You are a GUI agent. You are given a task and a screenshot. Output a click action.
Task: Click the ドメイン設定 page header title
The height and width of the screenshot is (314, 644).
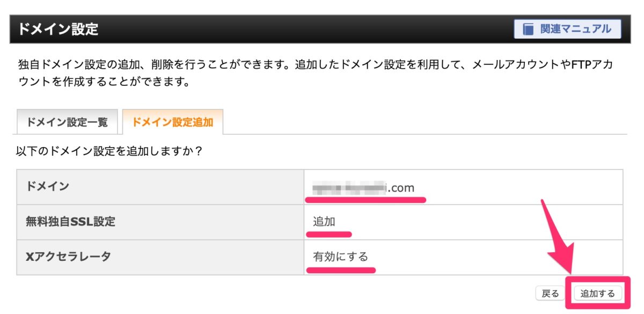[58, 29]
